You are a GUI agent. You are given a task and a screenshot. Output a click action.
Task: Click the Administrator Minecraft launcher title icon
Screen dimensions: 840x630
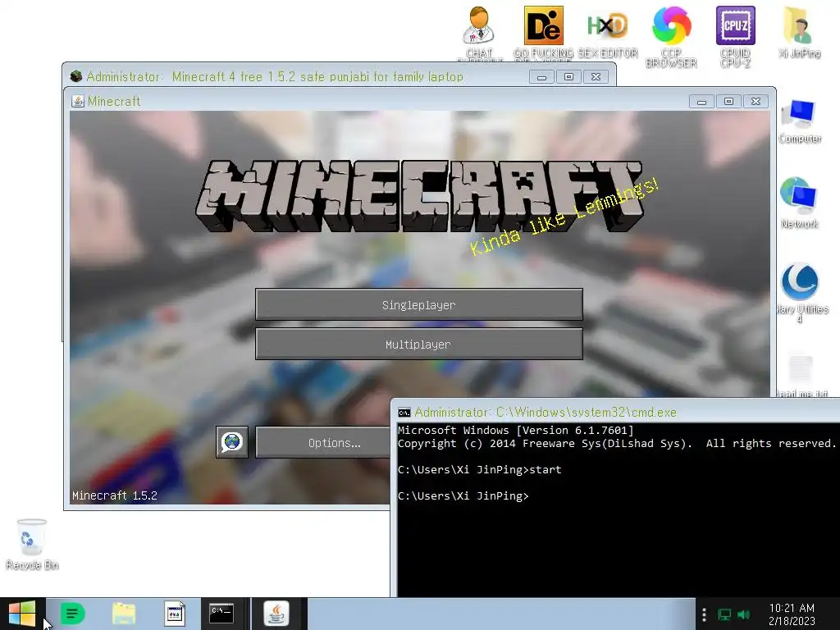(x=76, y=76)
